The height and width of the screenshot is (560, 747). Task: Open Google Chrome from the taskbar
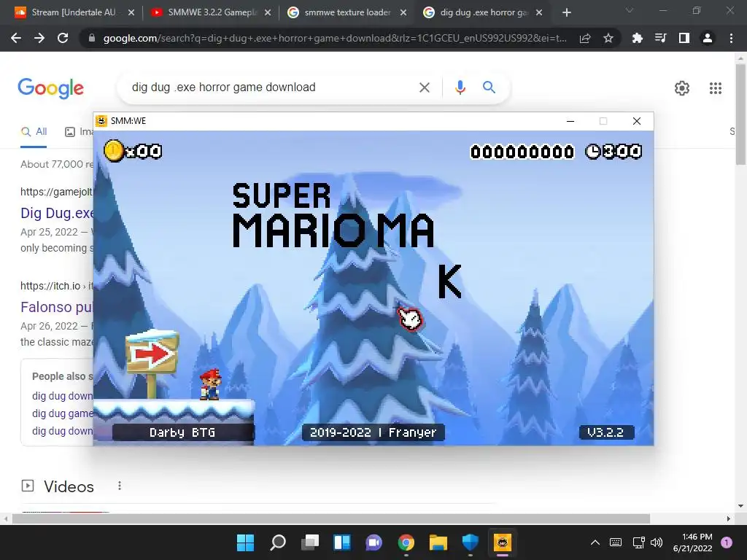[406, 542]
